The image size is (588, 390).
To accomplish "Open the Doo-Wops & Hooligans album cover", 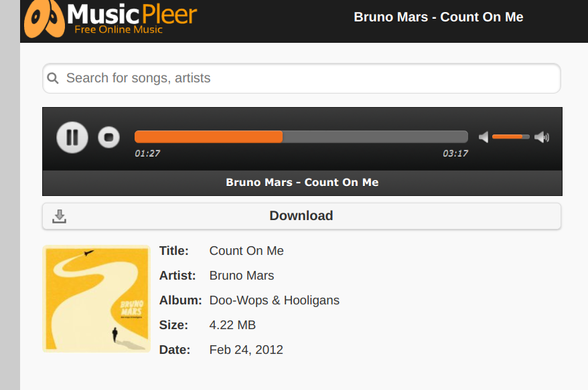I will pos(96,298).
